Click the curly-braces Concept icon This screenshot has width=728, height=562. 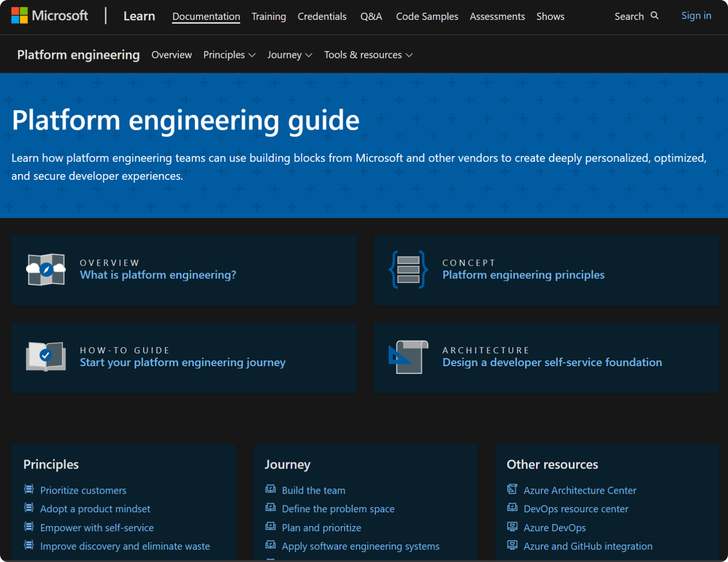click(x=408, y=269)
